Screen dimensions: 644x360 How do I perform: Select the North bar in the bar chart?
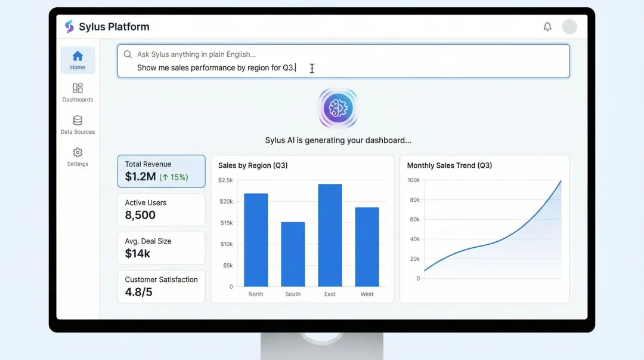(x=256, y=240)
